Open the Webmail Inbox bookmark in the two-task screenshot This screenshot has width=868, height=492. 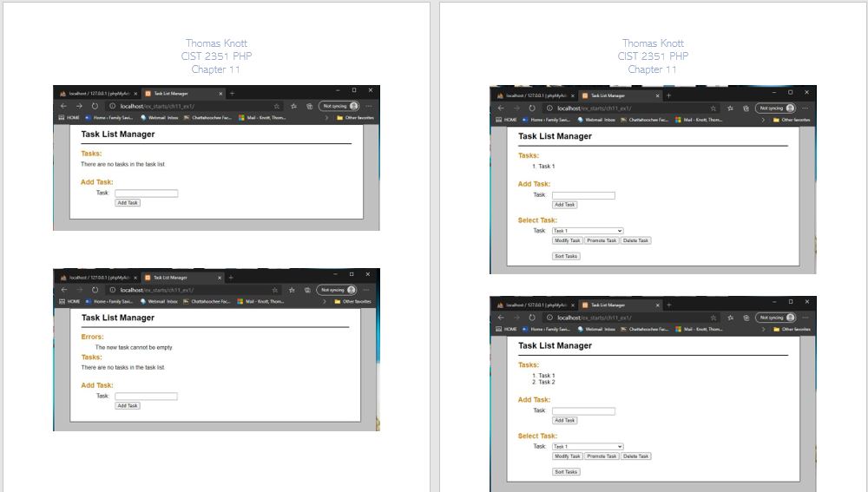pyautogui.click(x=596, y=329)
